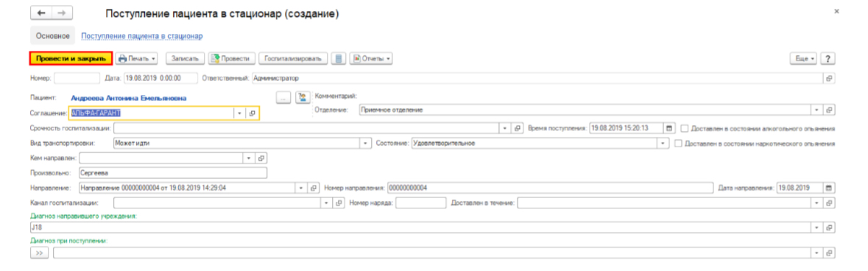Click the double-arrow button beside Диагноз при поступлении
The image size is (868, 271).
coord(39,253)
